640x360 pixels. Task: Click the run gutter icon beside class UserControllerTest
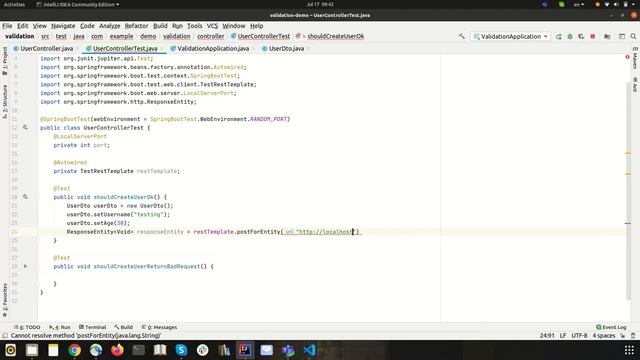pos(25,128)
